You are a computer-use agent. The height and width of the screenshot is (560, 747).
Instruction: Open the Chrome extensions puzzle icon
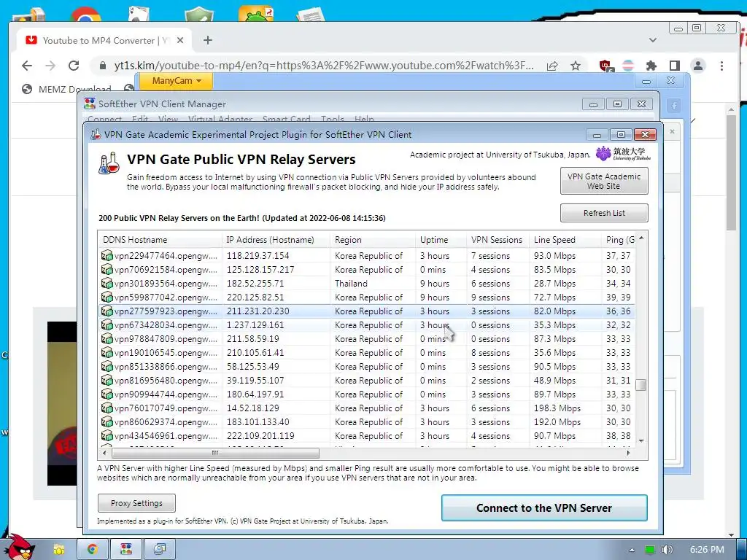651,66
